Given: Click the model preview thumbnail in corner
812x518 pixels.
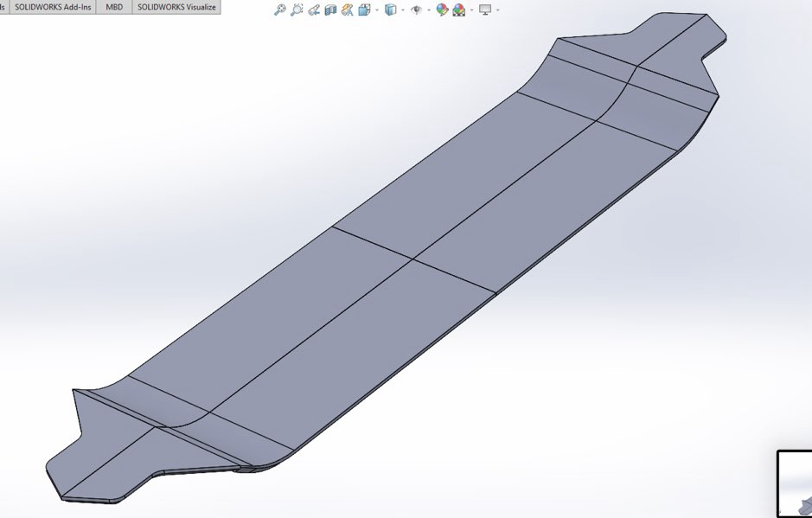Looking at the screenshot, I should coord(796,485).
